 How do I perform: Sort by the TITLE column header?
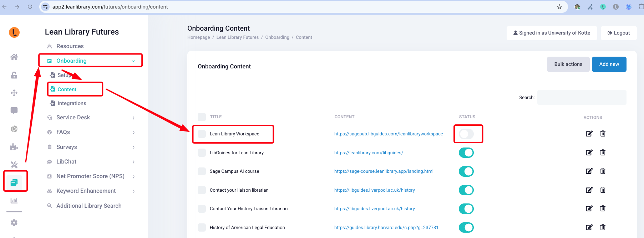pyautogui.click(x=216, y=117)
